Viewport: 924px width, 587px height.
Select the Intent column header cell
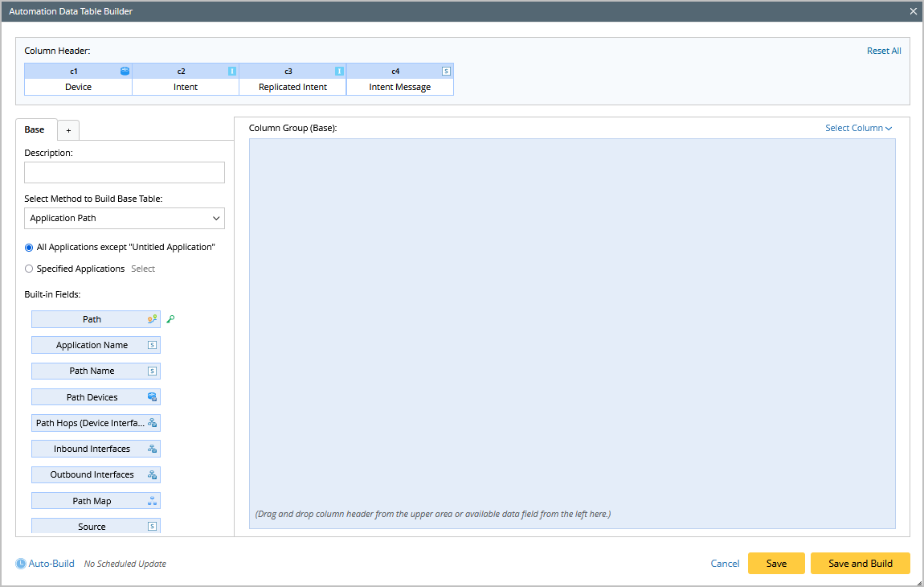186,88
